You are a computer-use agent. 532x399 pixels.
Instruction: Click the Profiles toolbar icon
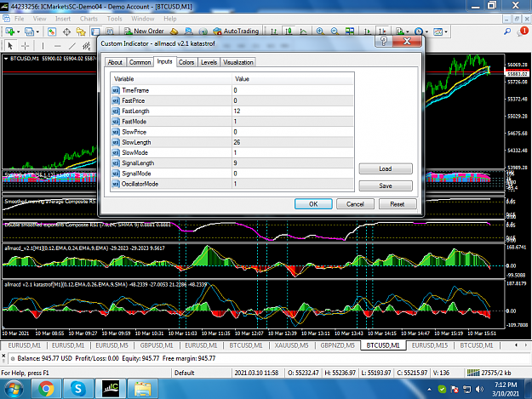point(29,31)
